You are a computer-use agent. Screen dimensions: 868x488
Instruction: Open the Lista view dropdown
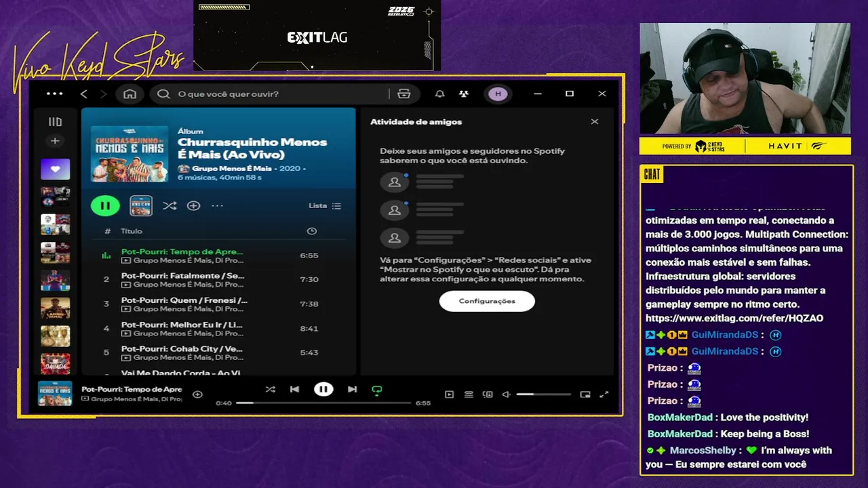coord(325,205)
